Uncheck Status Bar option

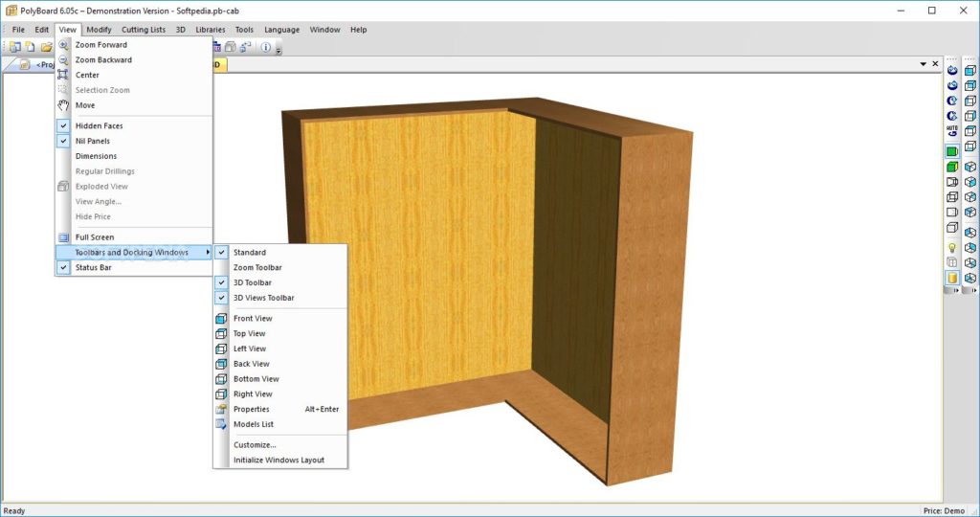(134, 267)
